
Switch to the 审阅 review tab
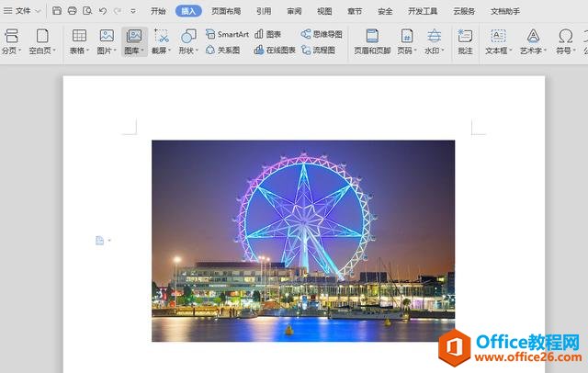click(x=294, y=11)
